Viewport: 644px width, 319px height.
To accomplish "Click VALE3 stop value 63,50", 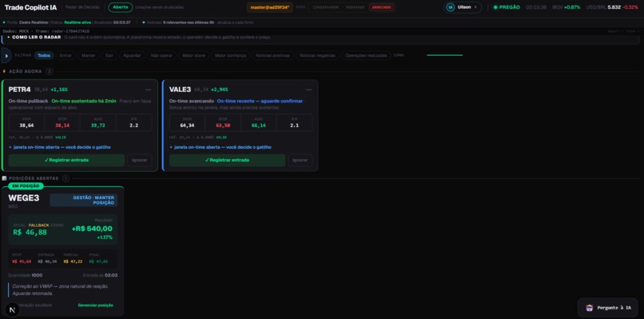I will (223, 126).
